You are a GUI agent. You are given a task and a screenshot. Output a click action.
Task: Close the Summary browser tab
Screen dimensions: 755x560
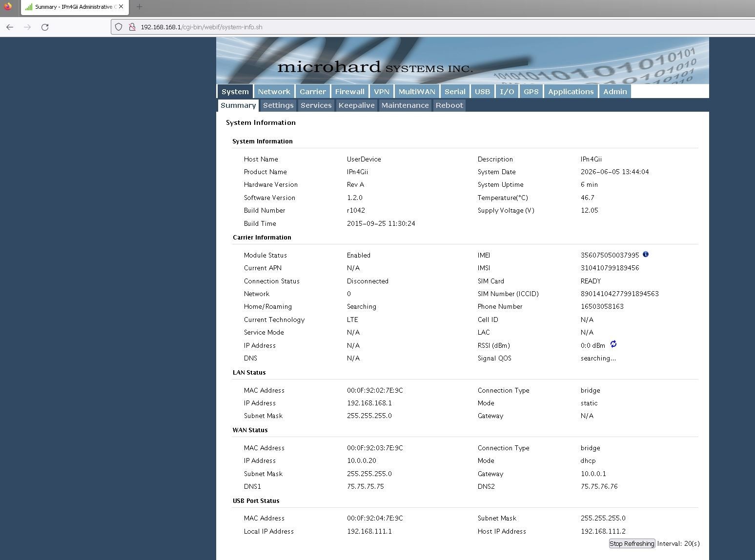click(x=121, y=7)
